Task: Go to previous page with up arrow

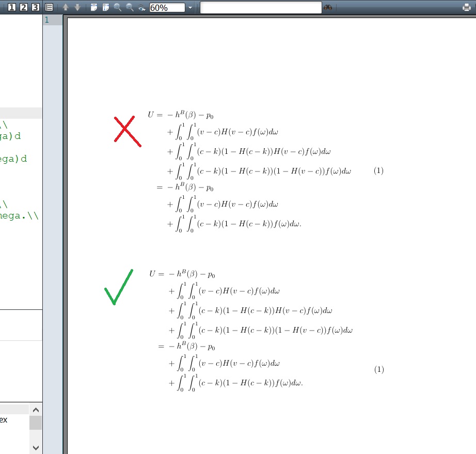Action: click(x=66, y=7)
